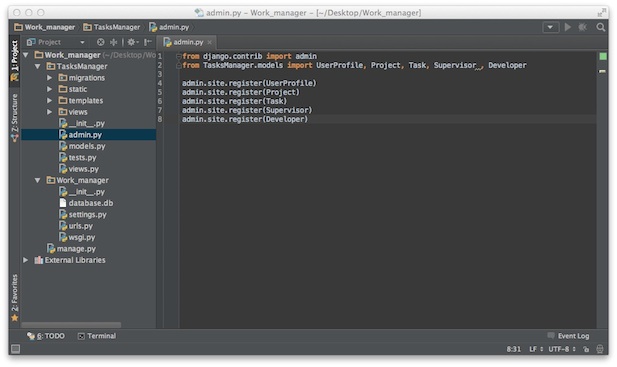The image size is (617, 367).
Task: Click the search everywhere magnifier icon
Action: (x=600, y=27)
